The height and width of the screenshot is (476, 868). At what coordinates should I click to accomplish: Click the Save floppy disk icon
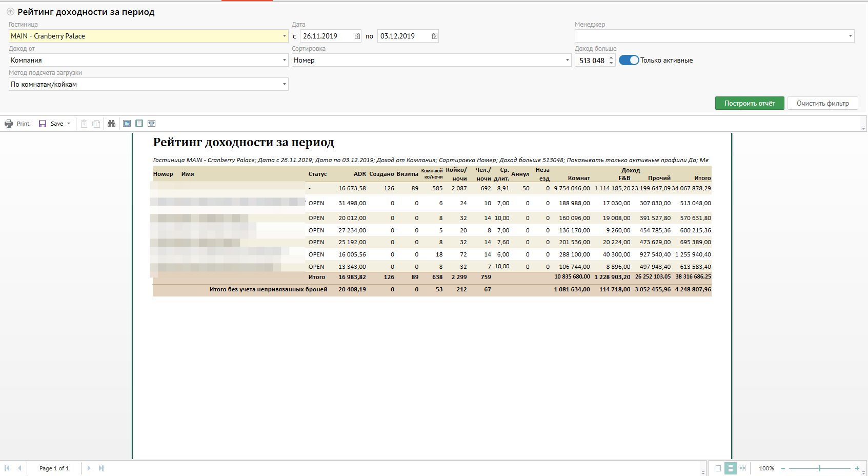[43, 124]
